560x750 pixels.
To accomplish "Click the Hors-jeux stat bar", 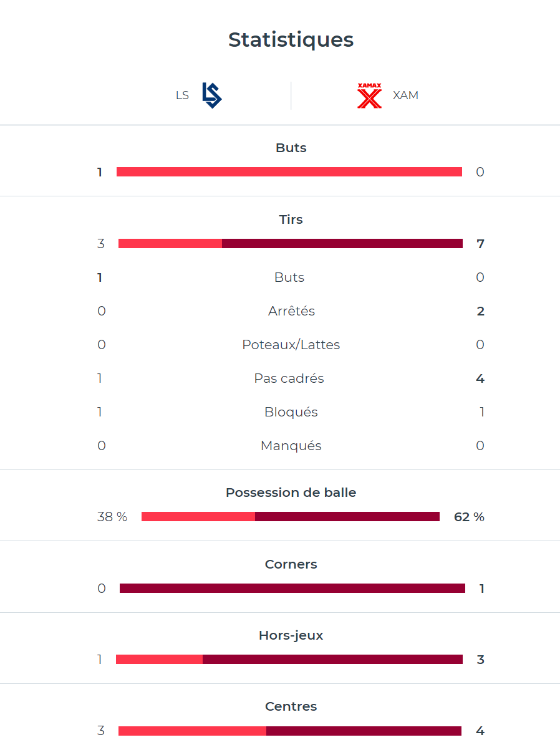I will (289, 660).
